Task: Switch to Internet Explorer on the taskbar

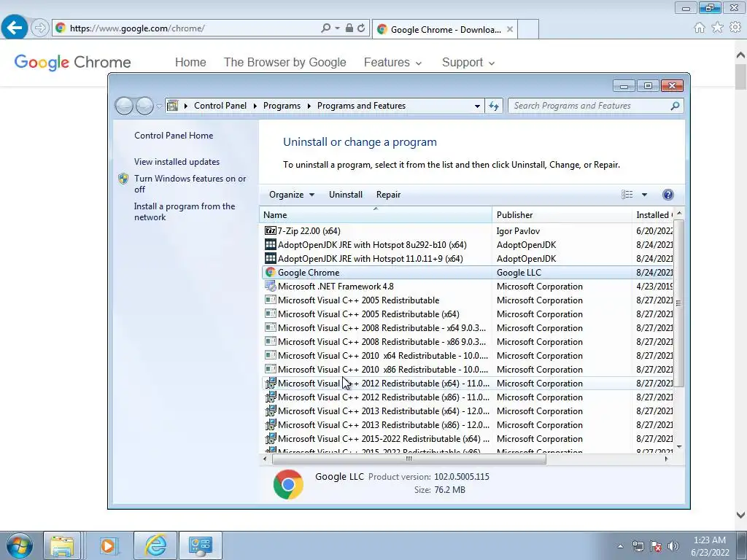Action: (155, 545)
